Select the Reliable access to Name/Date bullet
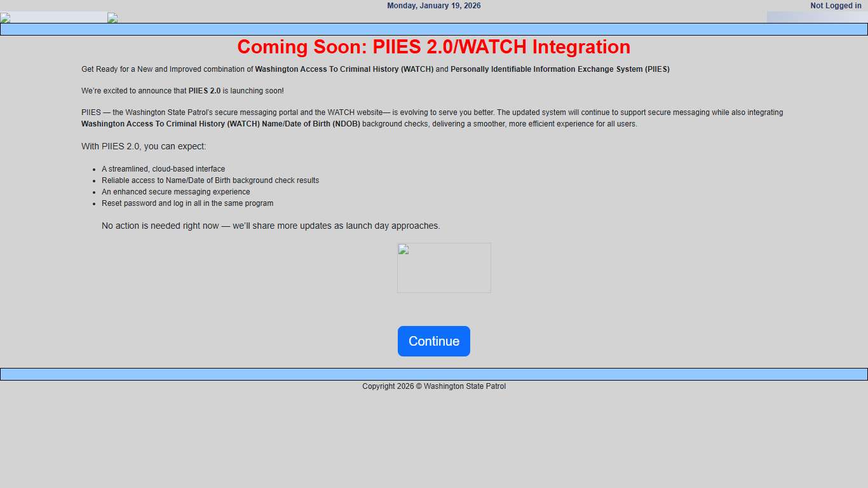 click(x=210, y=180)
